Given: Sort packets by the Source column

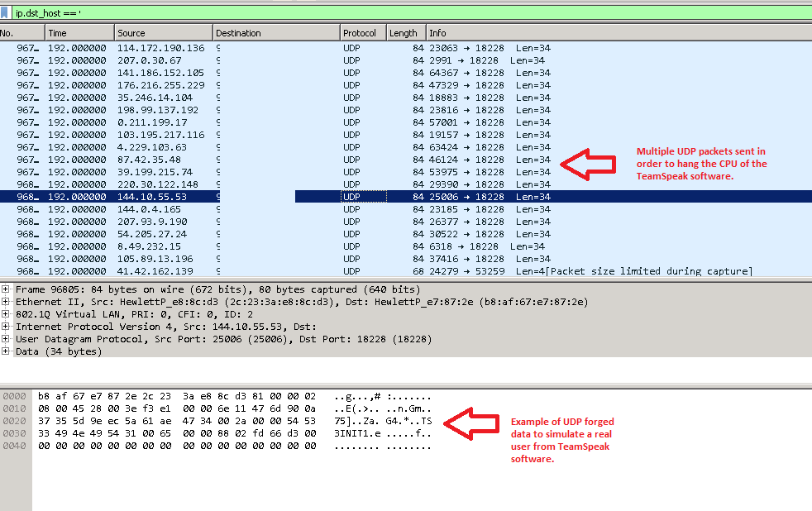Looking at the screenshot, I should pos(161,32).
